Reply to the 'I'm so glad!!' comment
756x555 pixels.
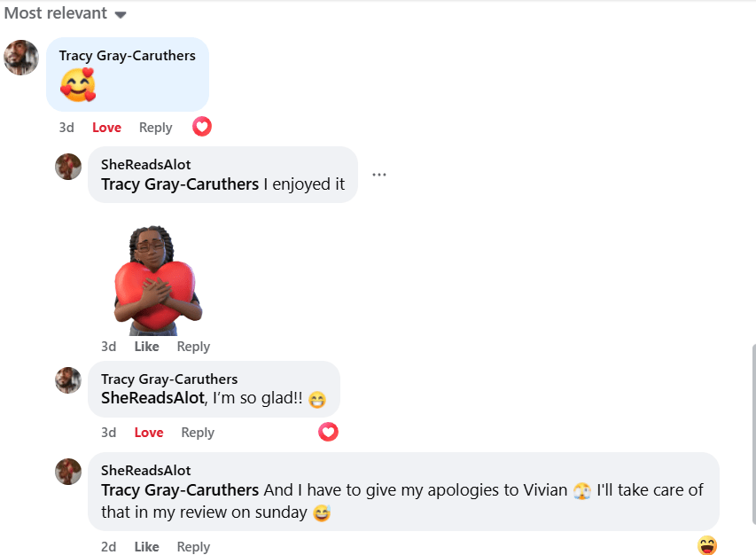pos(198,433)
